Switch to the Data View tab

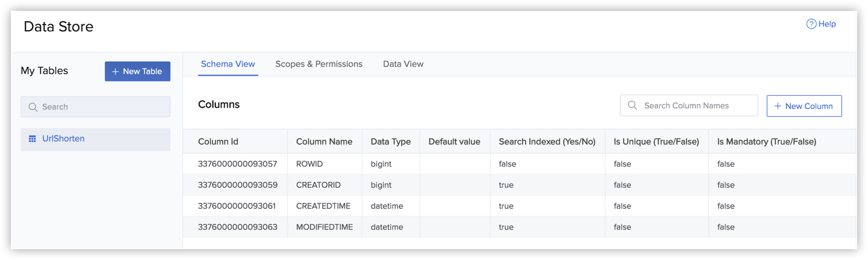[403, 64]
